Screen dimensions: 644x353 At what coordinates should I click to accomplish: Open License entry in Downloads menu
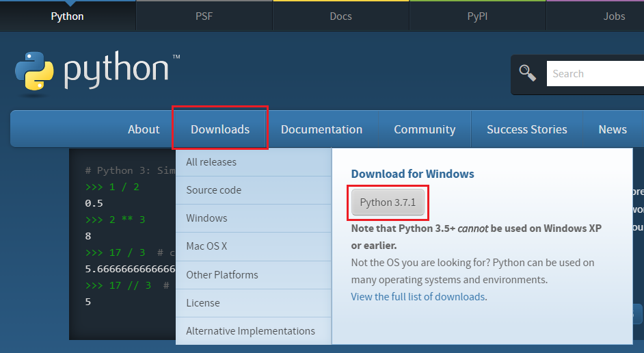[x=254, y=303]
